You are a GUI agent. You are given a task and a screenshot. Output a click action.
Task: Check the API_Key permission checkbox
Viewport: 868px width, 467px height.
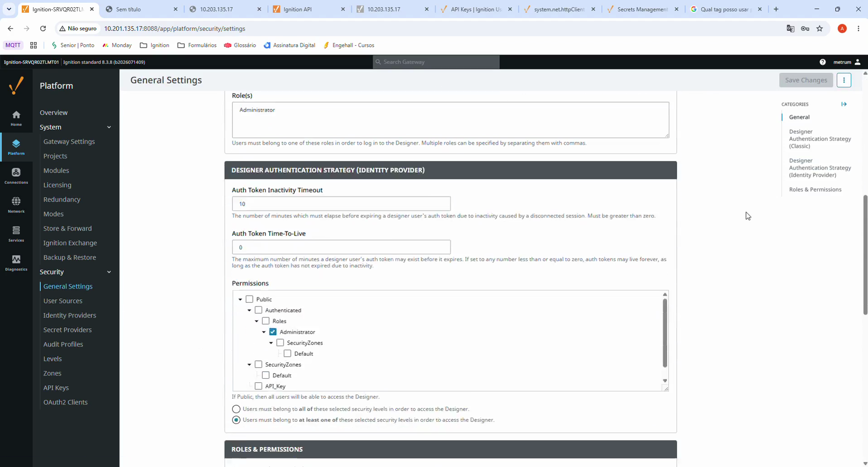[x=258, y=386]
